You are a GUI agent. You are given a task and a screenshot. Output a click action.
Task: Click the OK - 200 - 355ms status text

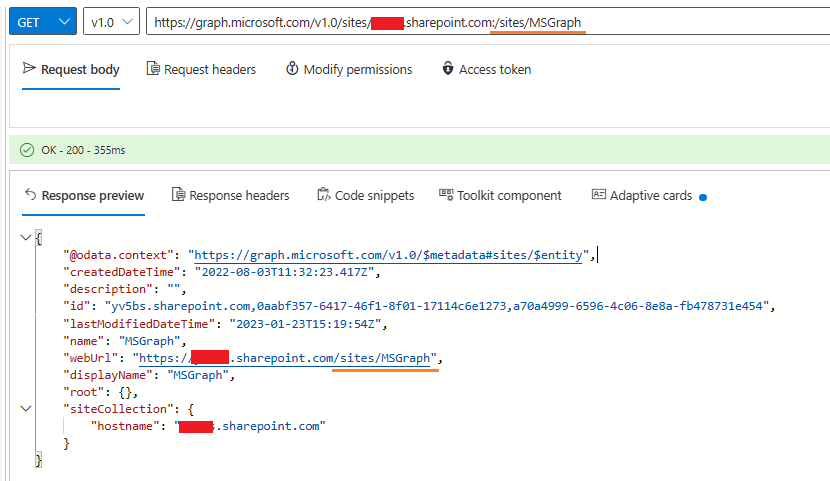click(83, 150)
